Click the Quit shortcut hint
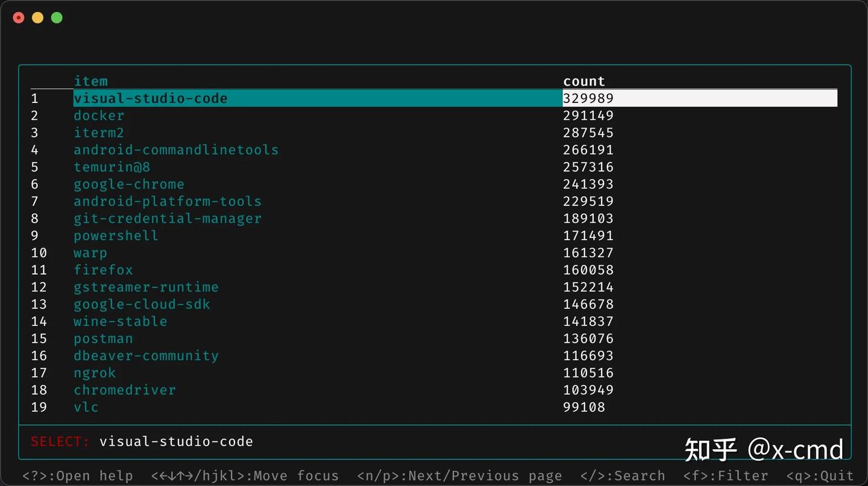This screenshot has width=868, height=486. click(820, 476)
